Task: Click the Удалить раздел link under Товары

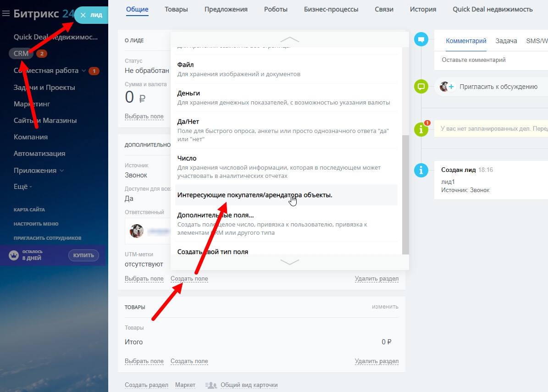Action: 376,361
